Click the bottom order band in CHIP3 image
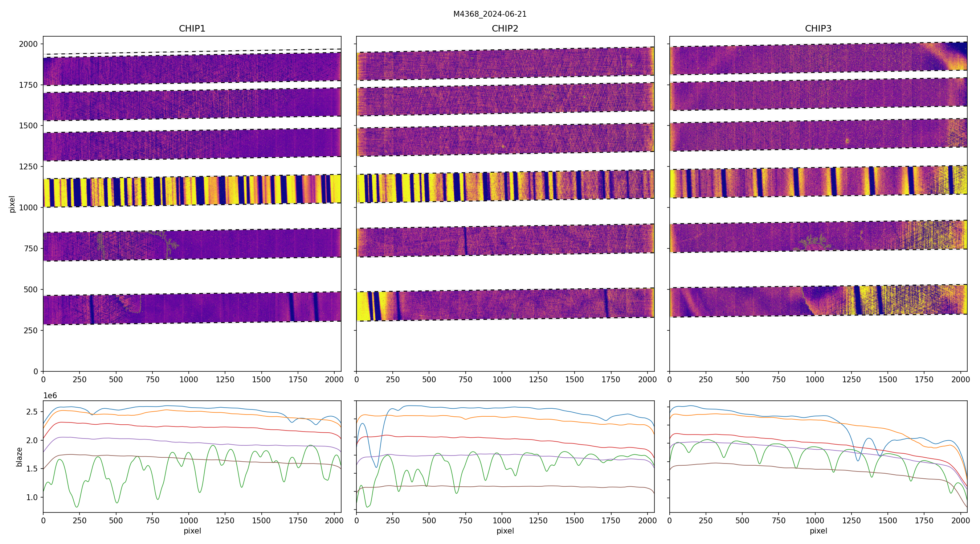This screenshot has height=544, width=980. 818,301
